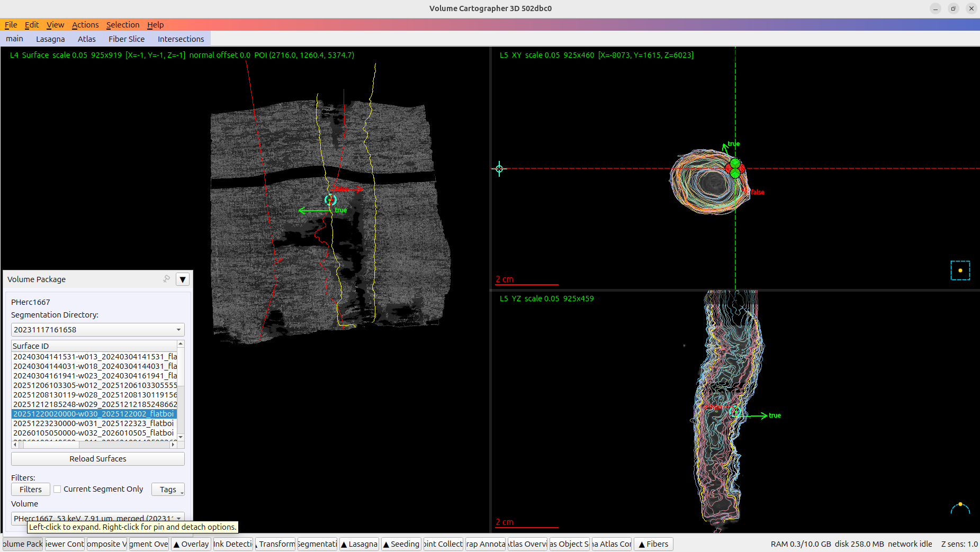Image resolution: width=980 pixels, height=552 pixels.
Task: Open the Tags dropdown button
Action: click(x=168, y=490)
